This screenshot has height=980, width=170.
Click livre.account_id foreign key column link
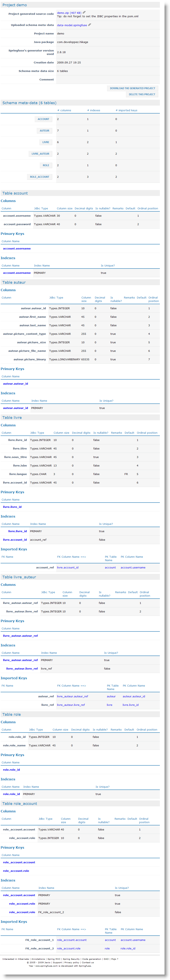67,568
